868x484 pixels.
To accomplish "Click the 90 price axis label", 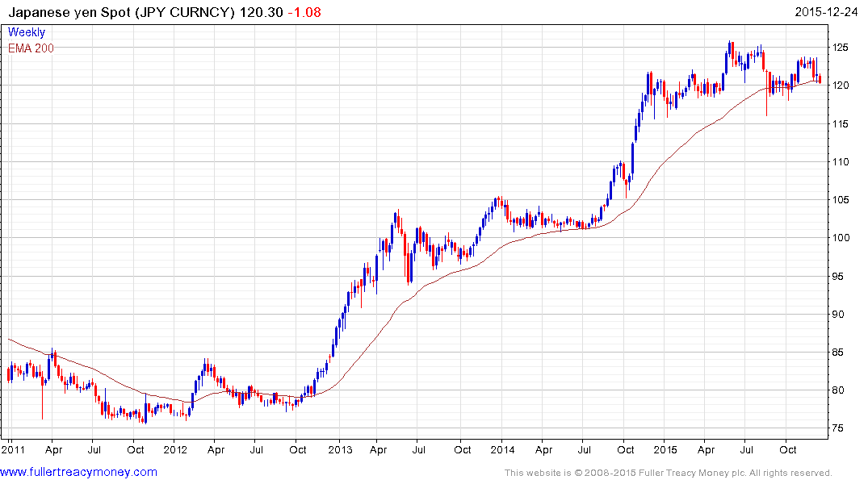I will (x=838, y=314).
